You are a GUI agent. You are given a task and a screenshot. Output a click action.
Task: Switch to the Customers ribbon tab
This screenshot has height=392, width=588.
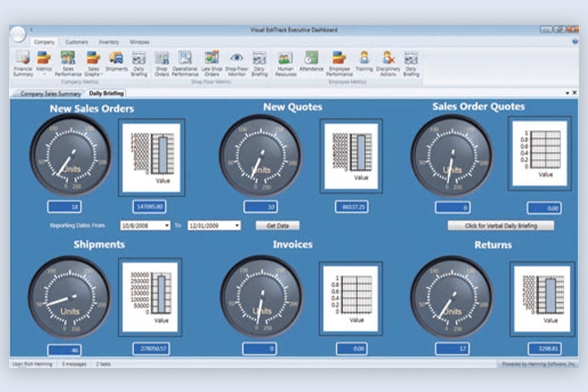tap(76, 42)
